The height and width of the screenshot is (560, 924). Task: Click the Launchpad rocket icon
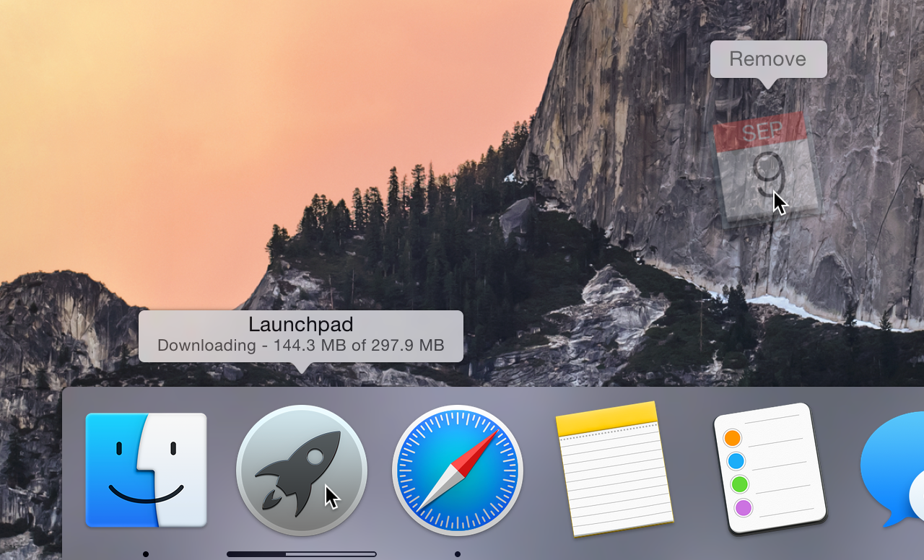pos(302,470)
